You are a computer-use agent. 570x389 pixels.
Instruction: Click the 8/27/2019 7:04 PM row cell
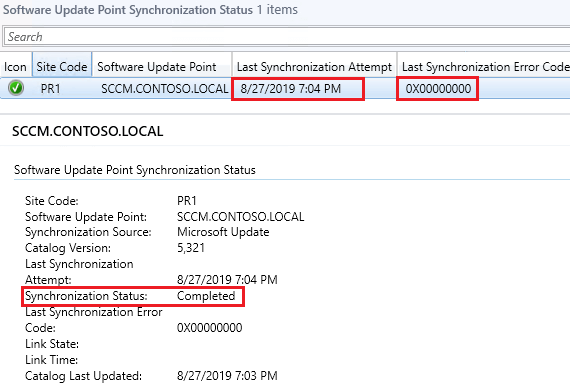[290, 89]
